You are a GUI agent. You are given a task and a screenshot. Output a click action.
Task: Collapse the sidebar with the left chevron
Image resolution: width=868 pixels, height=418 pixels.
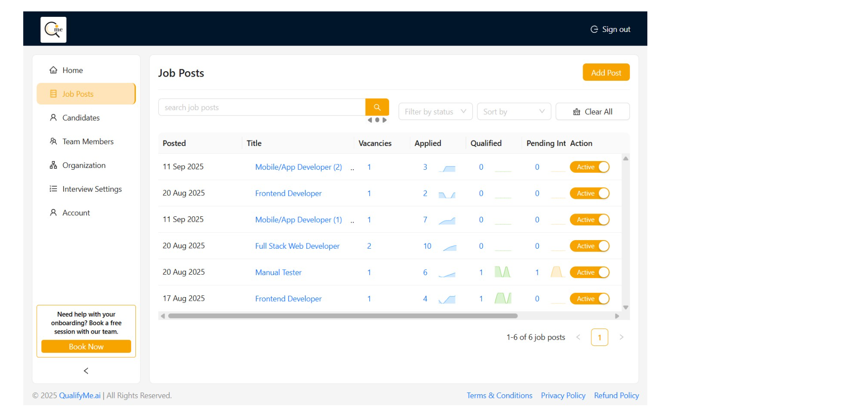pos(86,371)
